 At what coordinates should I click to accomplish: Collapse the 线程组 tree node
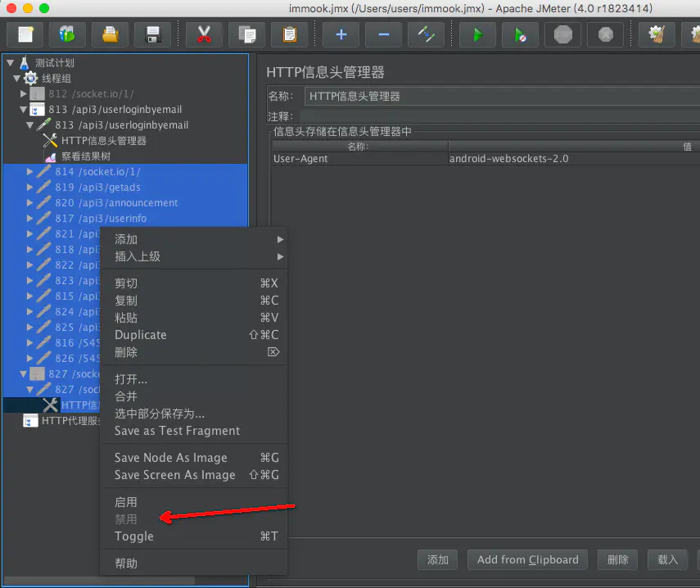(x=17, y=79)
